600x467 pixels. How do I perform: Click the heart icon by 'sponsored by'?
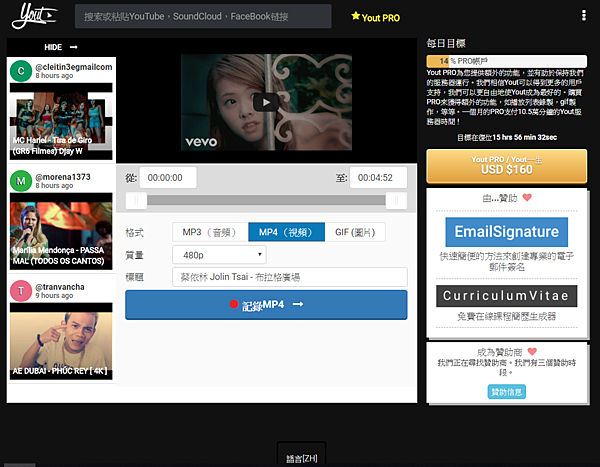(x=527, y=198)
